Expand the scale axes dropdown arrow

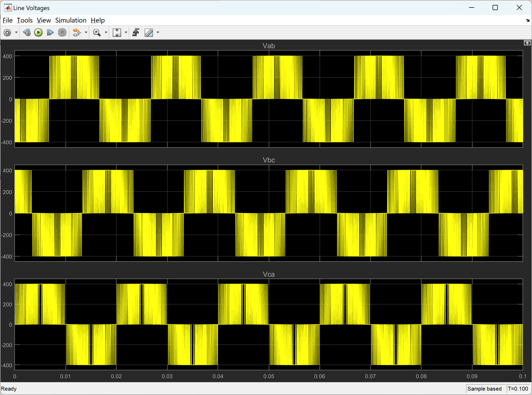126,33
